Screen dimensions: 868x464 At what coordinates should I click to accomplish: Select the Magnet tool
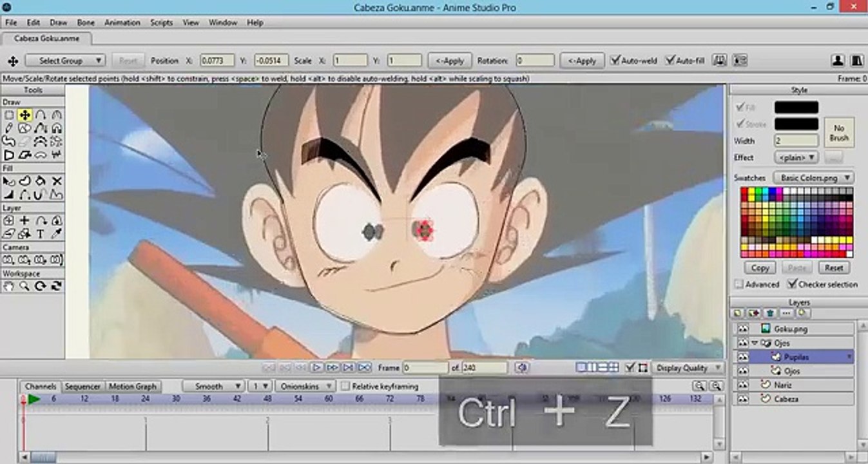[57, 128]
